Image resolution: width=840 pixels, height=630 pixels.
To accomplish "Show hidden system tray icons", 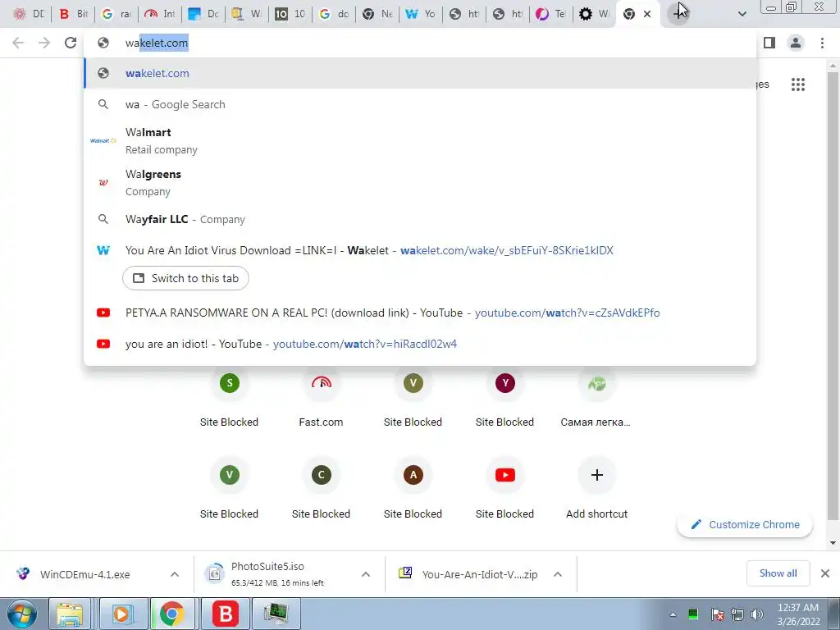I will pyautogui.click(x=673, y=614).
